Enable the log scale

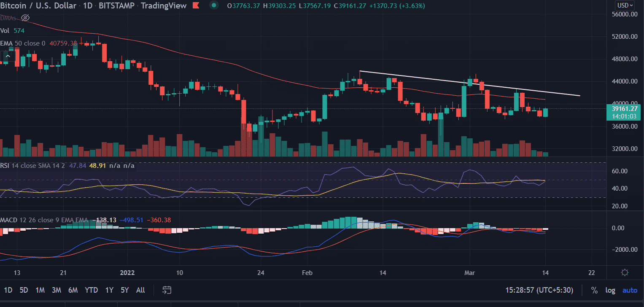coord(610,290)
